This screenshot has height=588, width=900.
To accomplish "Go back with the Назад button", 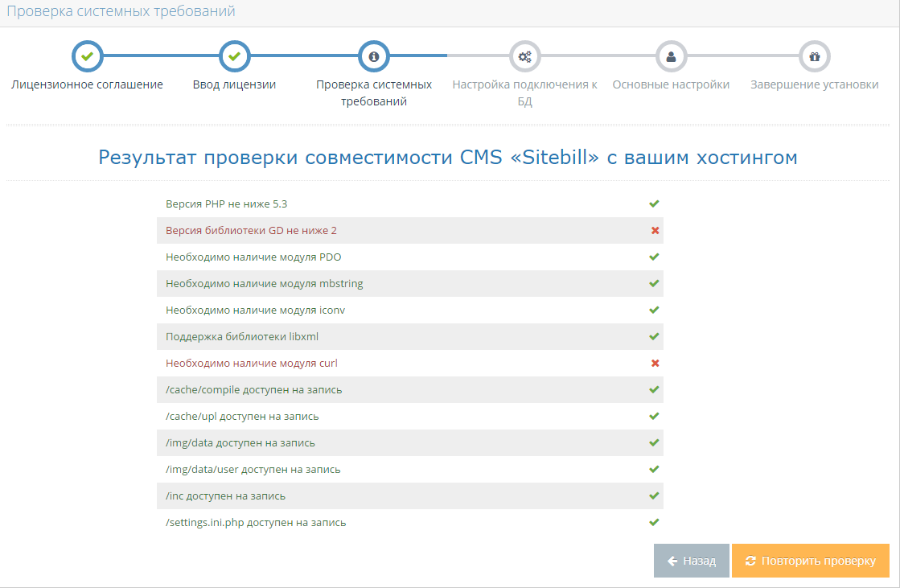I will tap(692, 561).
